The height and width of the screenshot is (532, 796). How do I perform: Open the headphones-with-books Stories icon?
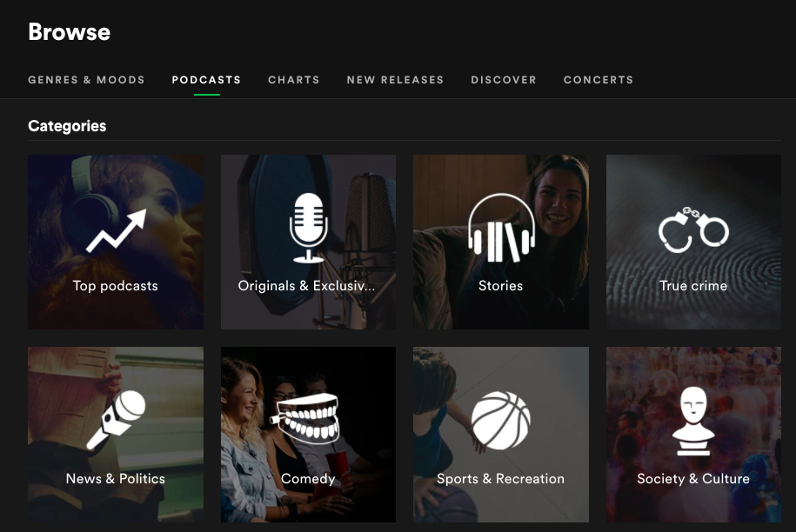point(501,228)
